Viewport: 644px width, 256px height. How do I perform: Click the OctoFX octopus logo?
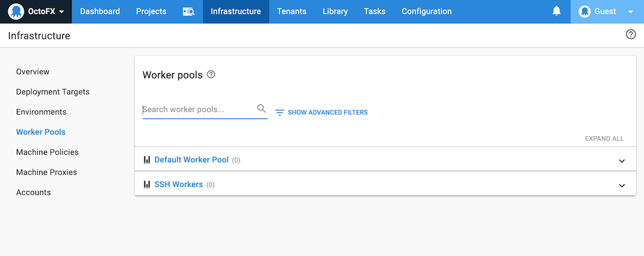click(x=16, y=12)
